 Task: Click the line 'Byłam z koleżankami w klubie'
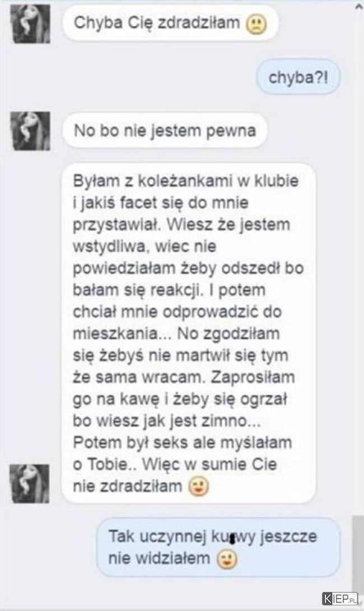pos(186,181)
